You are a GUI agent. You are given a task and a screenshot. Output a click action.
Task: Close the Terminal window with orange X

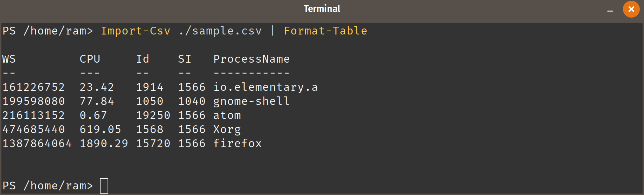pyautogui.click(x=631, y=9)
